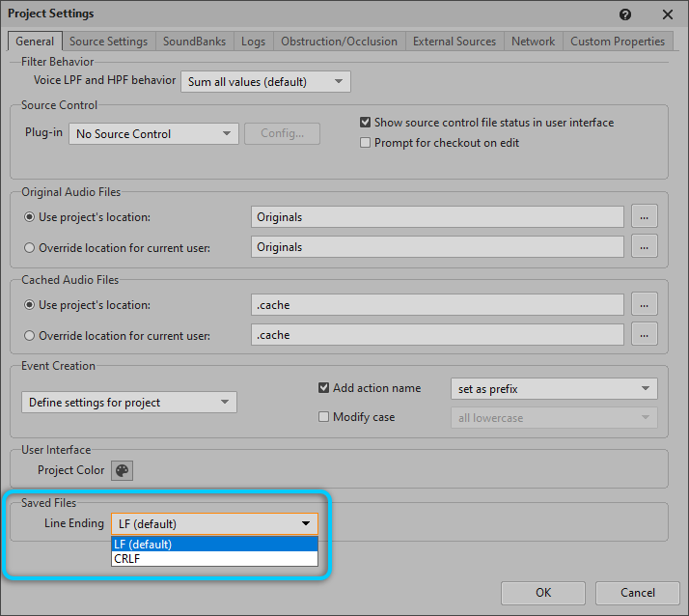Open the Project Color palette picker
The width and height of the screenshot is (689, 616).
123,470
